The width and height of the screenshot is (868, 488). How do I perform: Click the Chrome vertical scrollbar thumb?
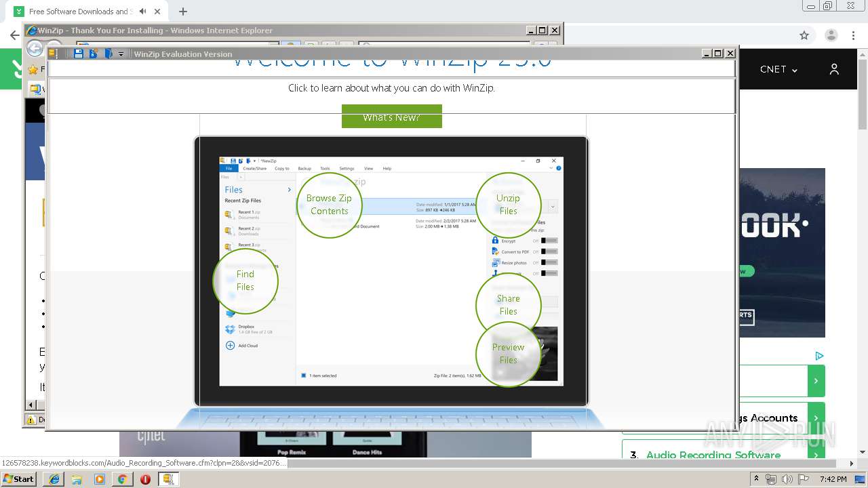[863, 94]
